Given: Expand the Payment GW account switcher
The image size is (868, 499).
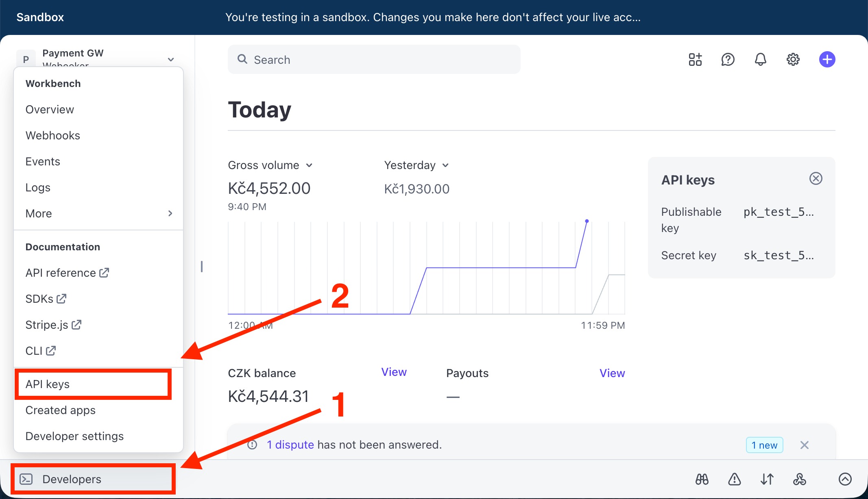Looking at the screenshot, I should click(171, 59).
